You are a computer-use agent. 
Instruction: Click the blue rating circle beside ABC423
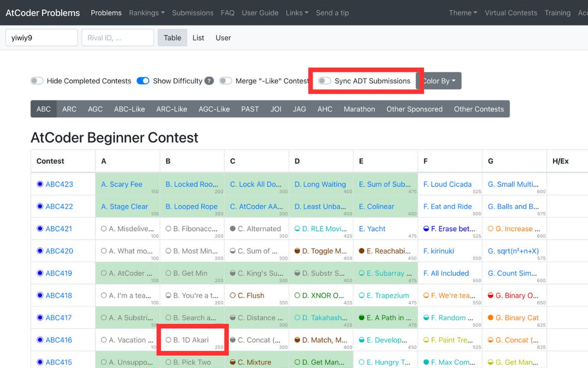(40, 184)
